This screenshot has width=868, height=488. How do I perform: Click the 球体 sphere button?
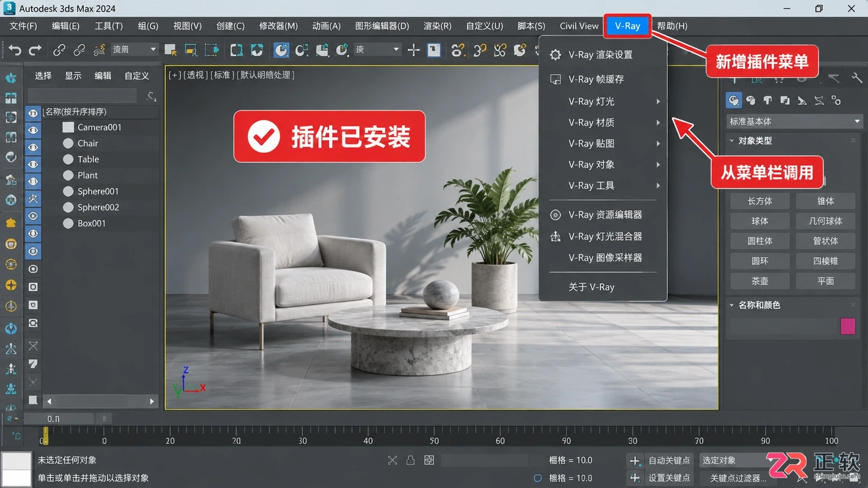760,221
